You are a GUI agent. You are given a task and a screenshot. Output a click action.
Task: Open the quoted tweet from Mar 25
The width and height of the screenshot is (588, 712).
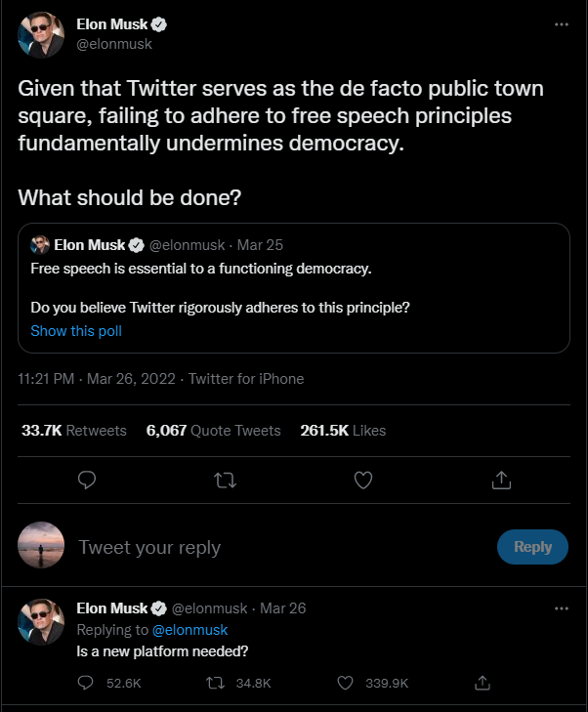(x=293, y=287)
